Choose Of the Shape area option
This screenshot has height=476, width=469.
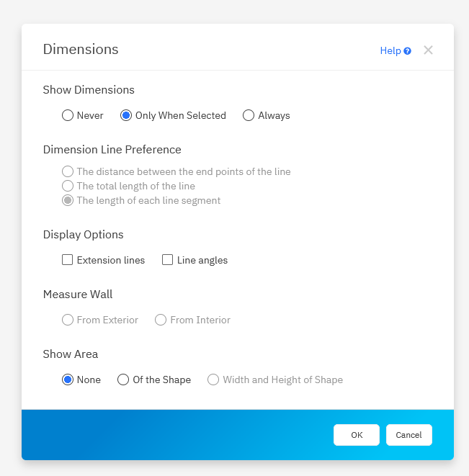[123, 380]
